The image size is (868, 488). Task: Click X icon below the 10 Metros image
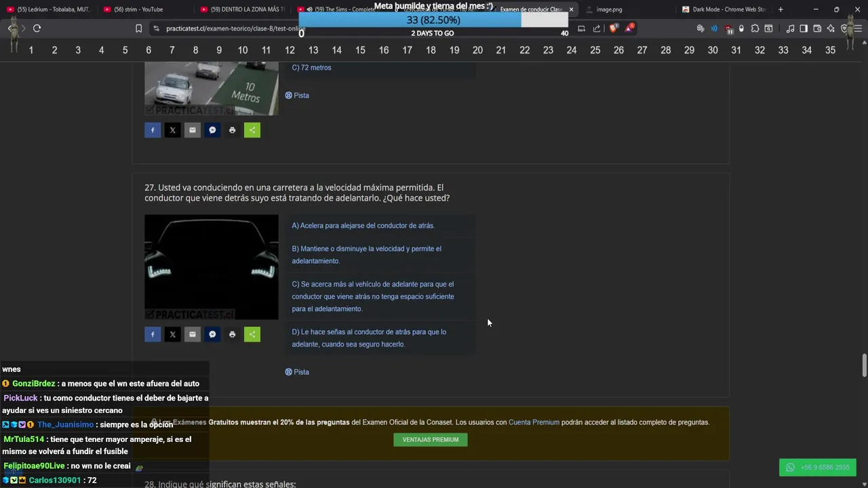pos(172,130)
